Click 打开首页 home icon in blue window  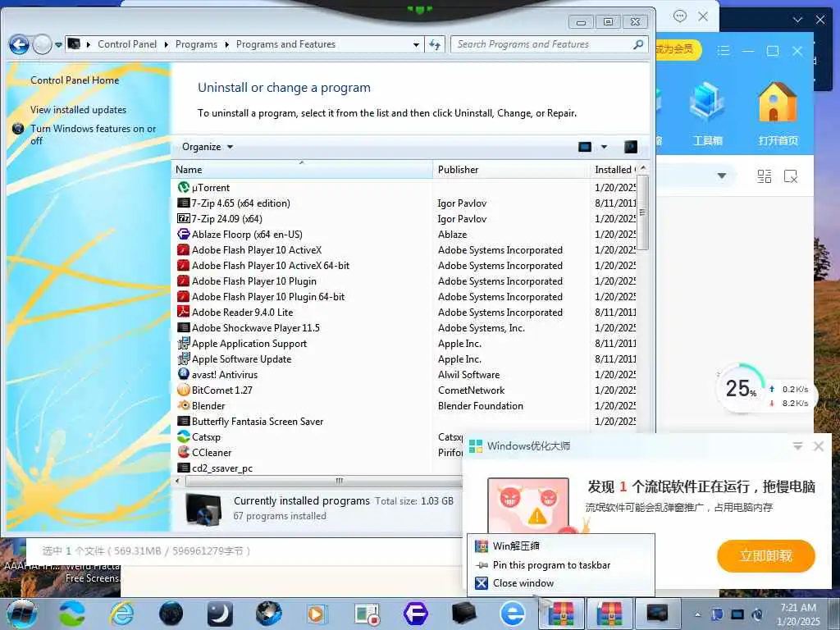click(778, 115)
